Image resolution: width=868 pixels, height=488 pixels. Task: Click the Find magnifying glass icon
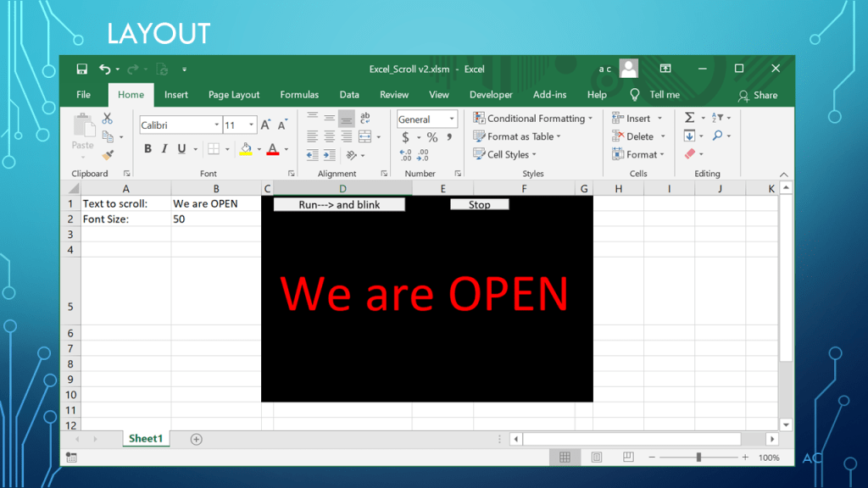tap(716, 136)
